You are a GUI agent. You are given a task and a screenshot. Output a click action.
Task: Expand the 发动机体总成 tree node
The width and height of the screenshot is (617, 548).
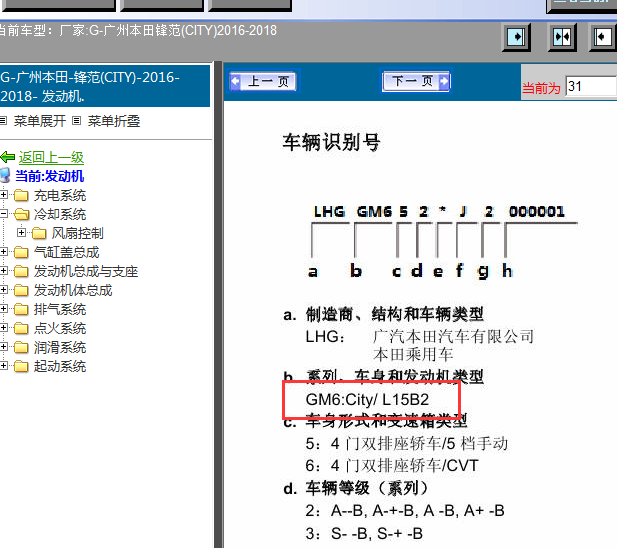(4, 290)
